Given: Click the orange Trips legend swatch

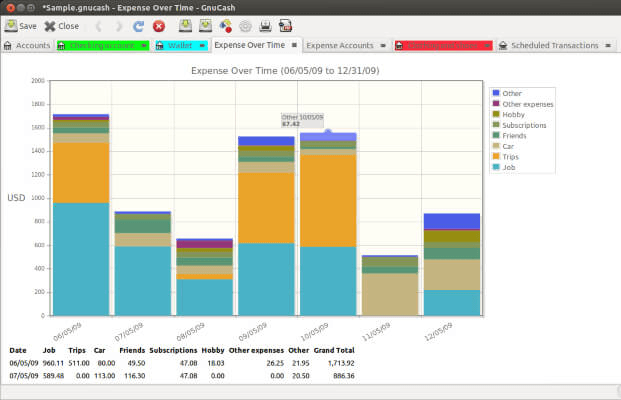Looking at the screenshot, I should click(x=496, y=156).
